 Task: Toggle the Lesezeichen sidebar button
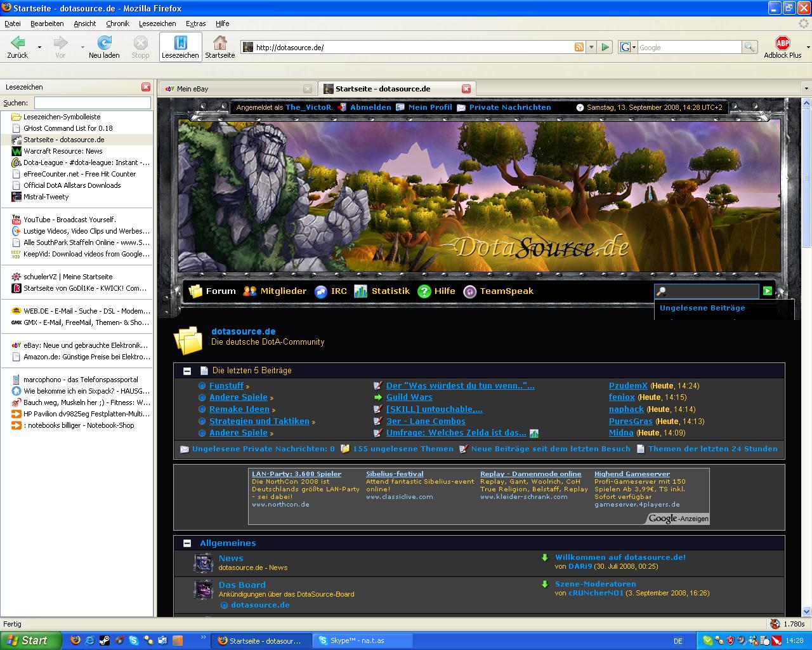click(x=180, y=46)
